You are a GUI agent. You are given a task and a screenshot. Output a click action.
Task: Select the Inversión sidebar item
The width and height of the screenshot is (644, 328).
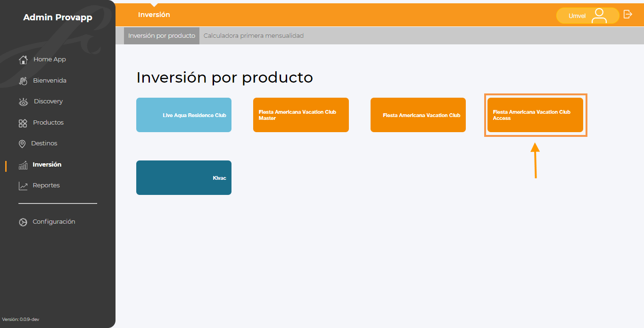(47, 165)
